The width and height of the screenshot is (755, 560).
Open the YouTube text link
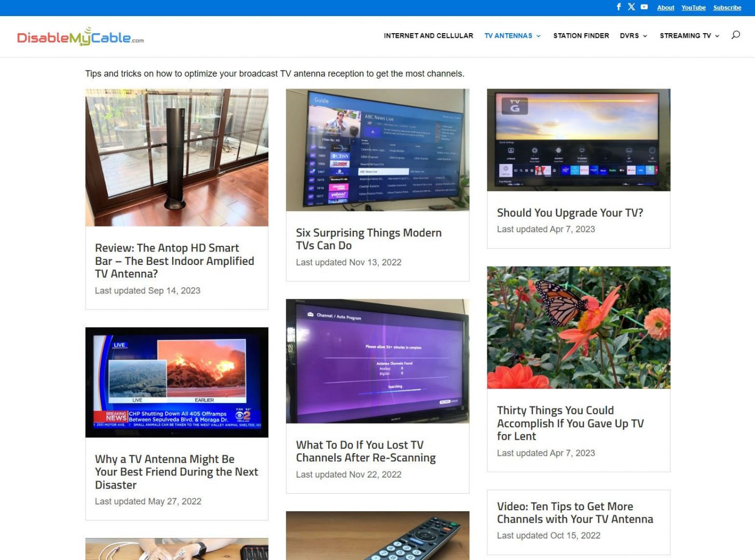click(x=693, y=8)
